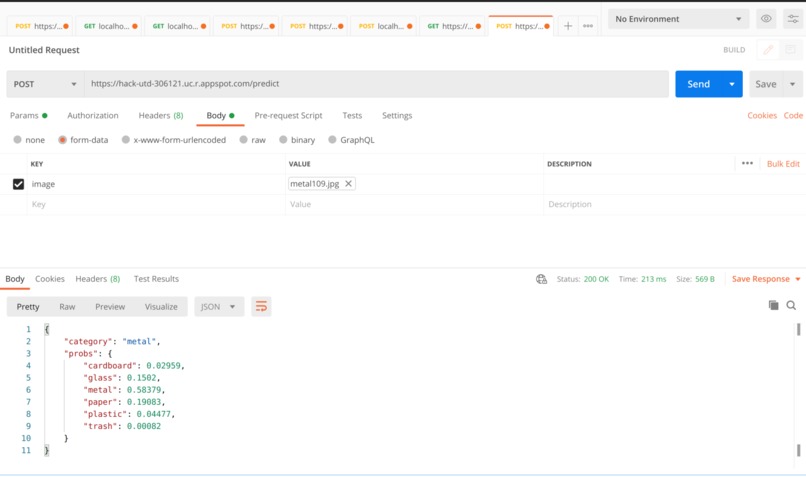The image size is (806, 478).
Task: Click the Bulk Edit link
Action: coord(783,164)
